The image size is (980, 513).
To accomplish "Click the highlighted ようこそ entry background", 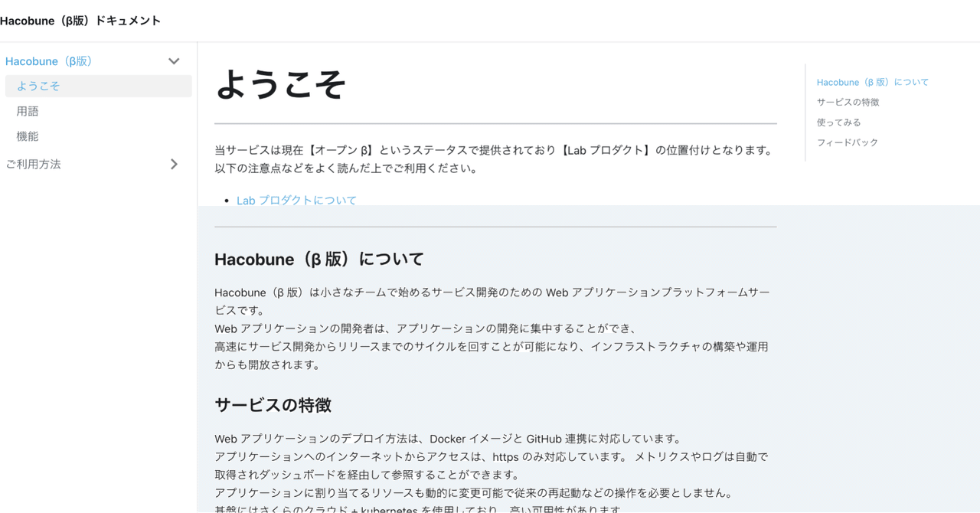I will click(x=98, y=86).
